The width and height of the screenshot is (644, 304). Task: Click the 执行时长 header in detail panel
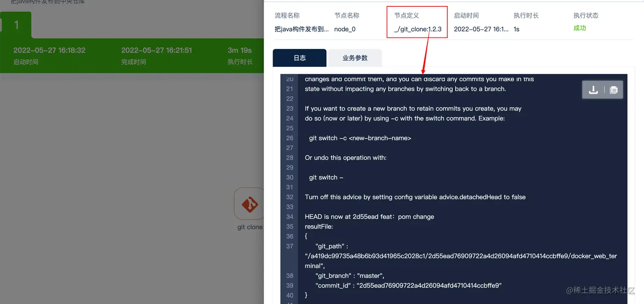526,15
